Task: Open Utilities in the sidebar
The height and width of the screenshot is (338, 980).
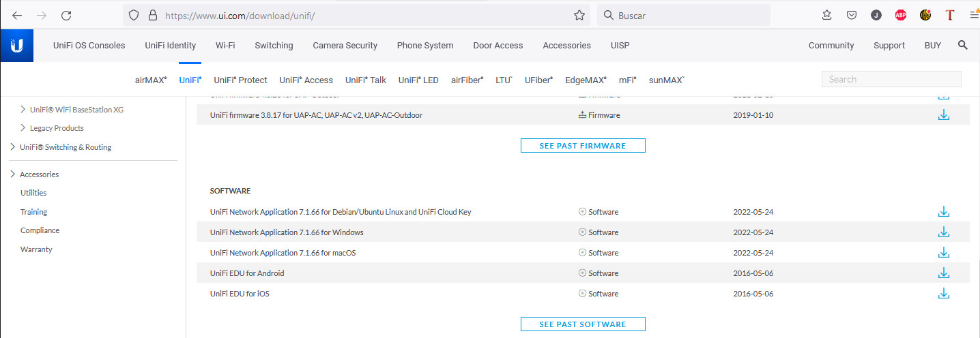Action: (33, 193)
